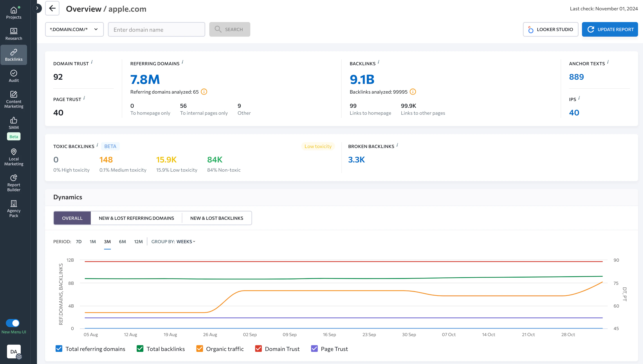
Task: Disable the New Menu UI toggle
Action: [x=13, y=323]
